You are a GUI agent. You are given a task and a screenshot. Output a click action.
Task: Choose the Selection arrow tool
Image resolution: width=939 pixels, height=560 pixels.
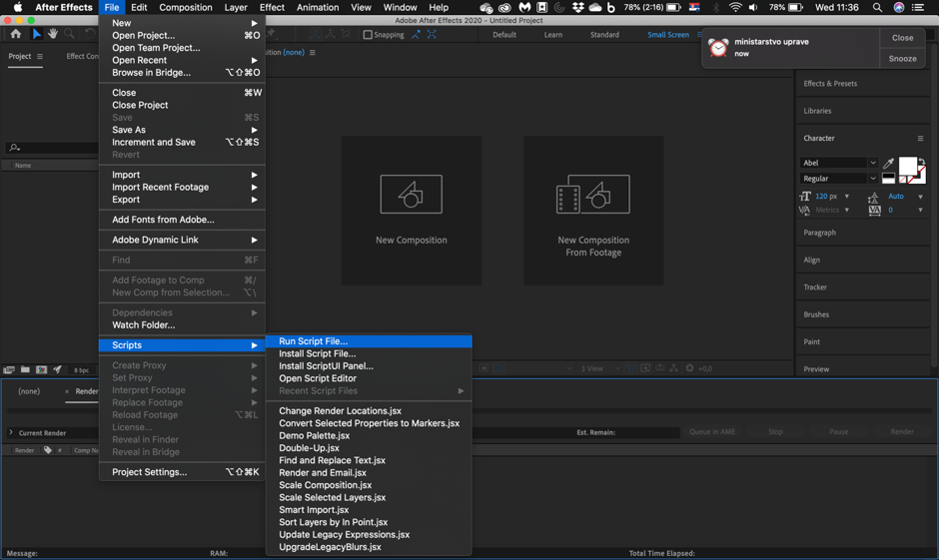point(36,34)
